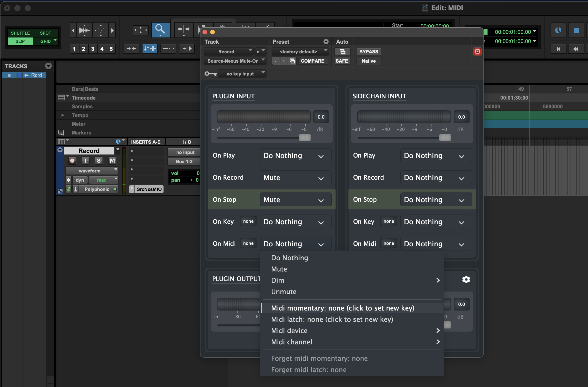The width and height of the screenshot is (588, 387).
Task: Toggle the Solo button on Record track
Action: coord(99,161)
